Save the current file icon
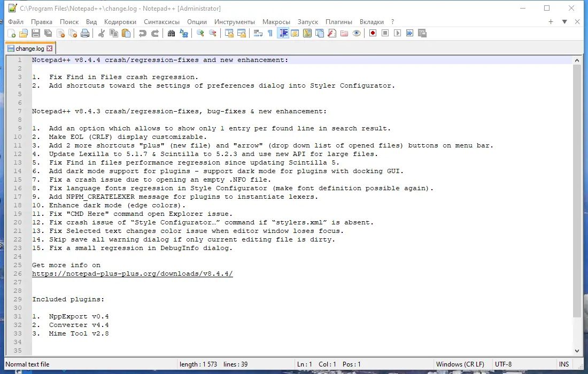588x374 pixels. (x=36, y=33)
